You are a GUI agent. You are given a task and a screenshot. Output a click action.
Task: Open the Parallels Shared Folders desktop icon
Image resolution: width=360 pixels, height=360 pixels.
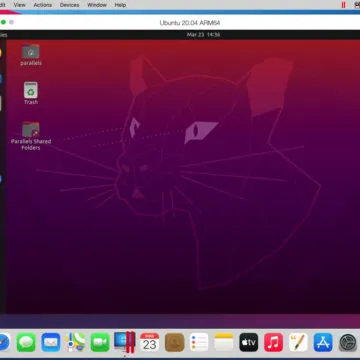pyautogui.click(x=31, y=136)
